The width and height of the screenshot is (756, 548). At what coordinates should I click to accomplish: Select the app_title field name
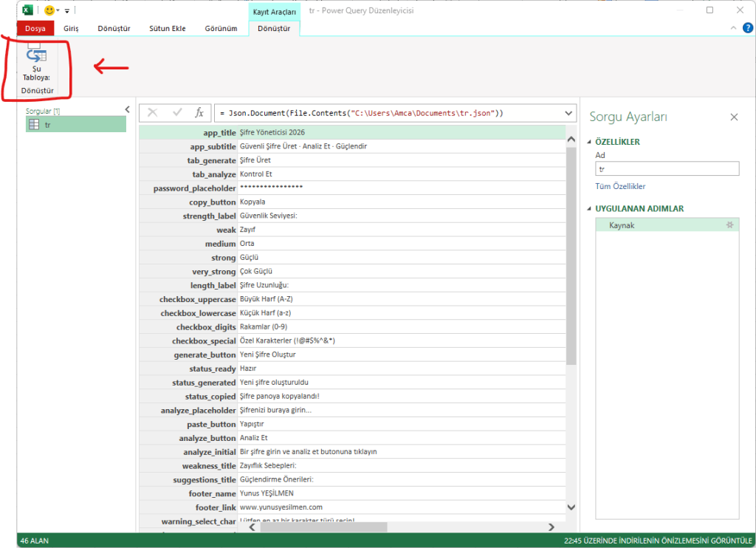click(x=219, y=133)
